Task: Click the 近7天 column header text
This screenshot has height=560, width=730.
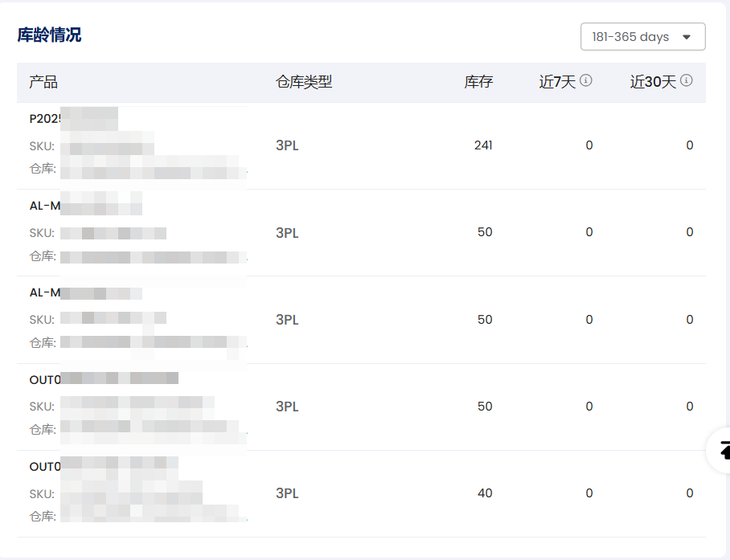Action: [557, 82]
